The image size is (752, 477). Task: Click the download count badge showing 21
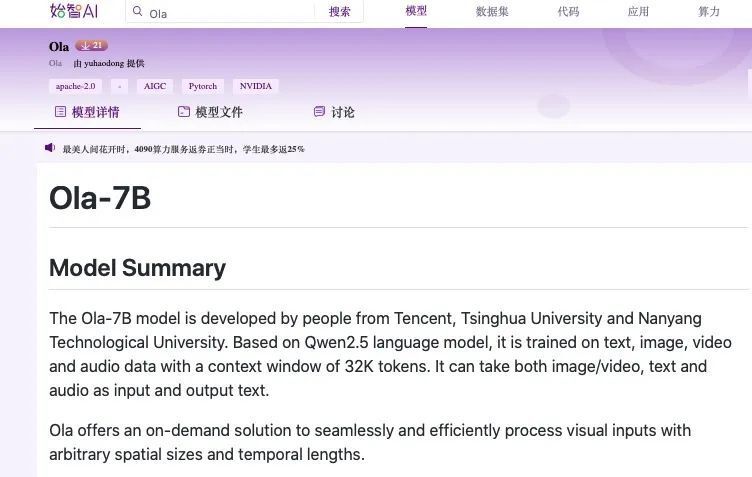[91, 46]
